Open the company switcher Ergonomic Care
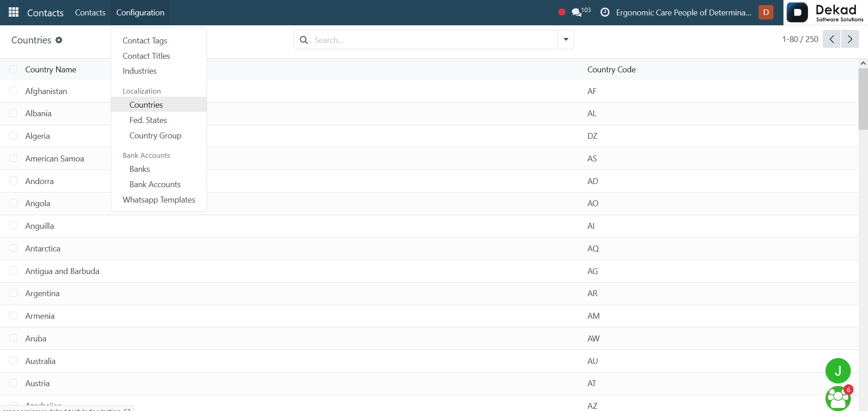 tap(684, 13)
